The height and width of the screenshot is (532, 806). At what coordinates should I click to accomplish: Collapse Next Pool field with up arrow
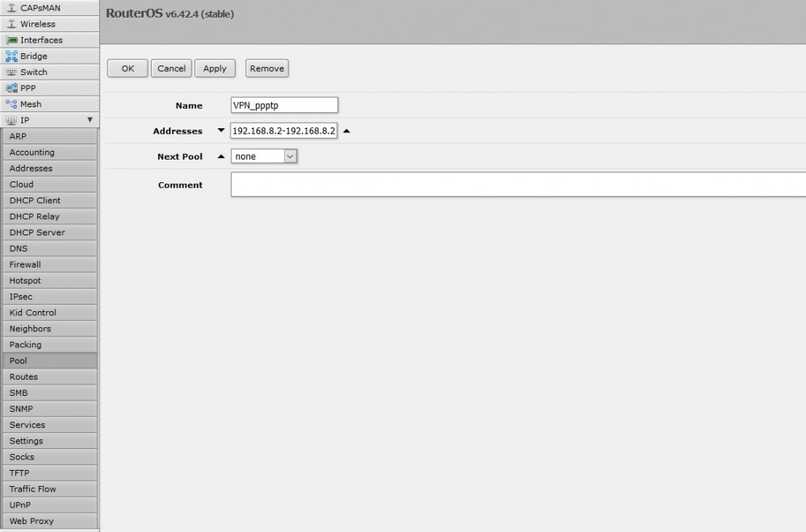221,156
